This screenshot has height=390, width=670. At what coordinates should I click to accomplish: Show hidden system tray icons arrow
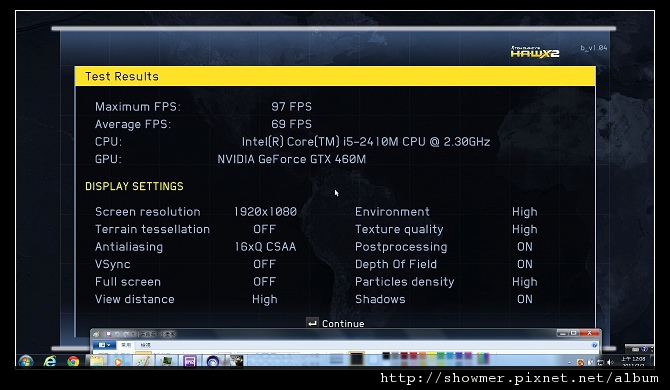click(570, 362)
